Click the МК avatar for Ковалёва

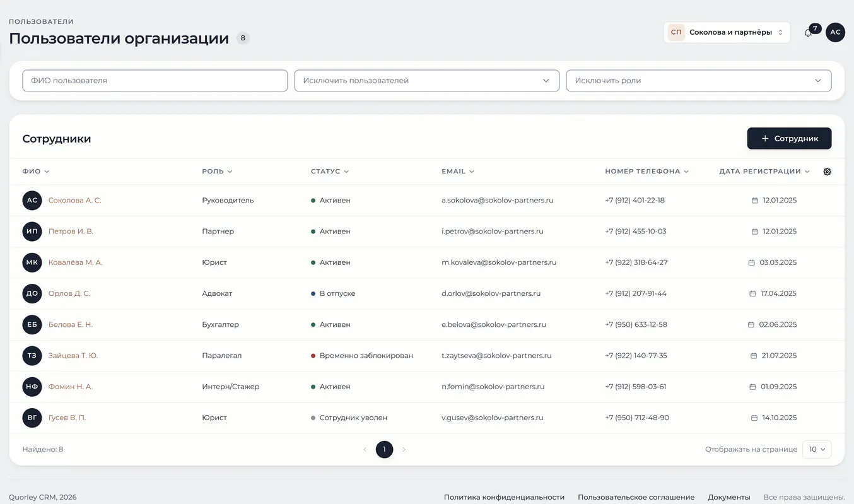[32, 262]
